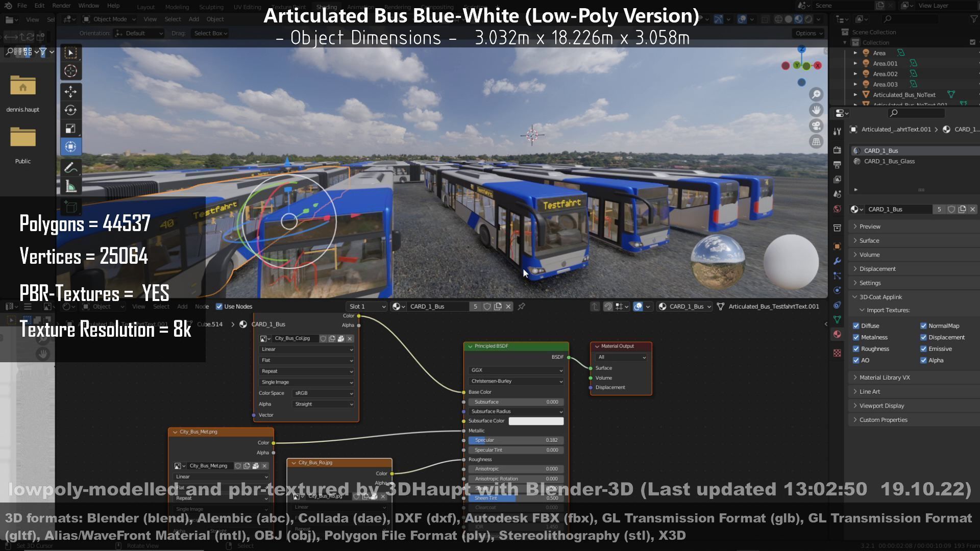Open the Render properties tab

click(837, 150)
